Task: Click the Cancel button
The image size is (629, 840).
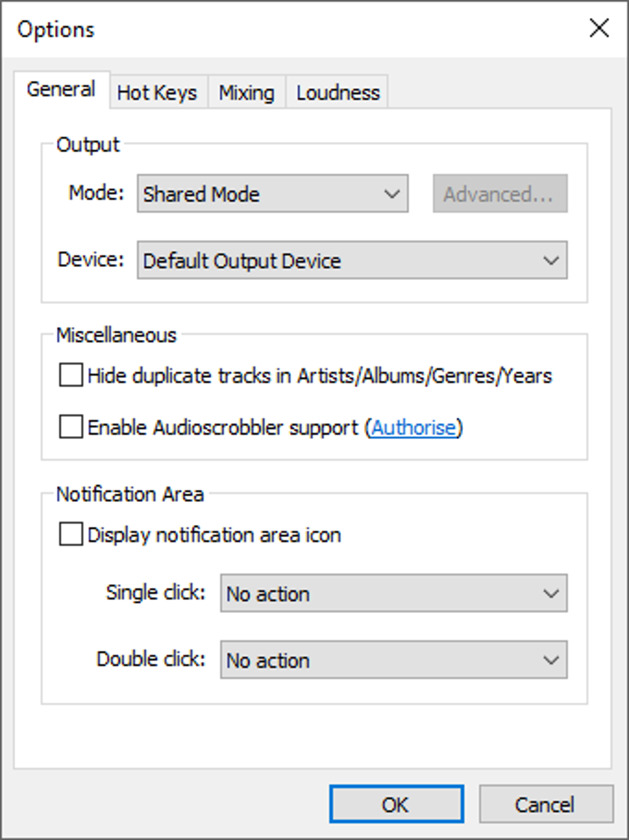Action: [546, 804]
